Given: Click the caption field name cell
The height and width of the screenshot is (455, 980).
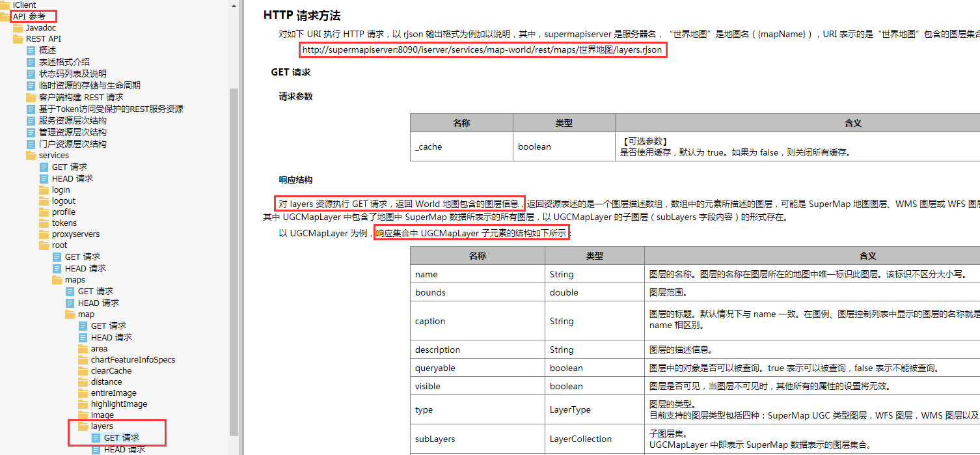Looking at the screenshot, I should [x=477, y=321].
